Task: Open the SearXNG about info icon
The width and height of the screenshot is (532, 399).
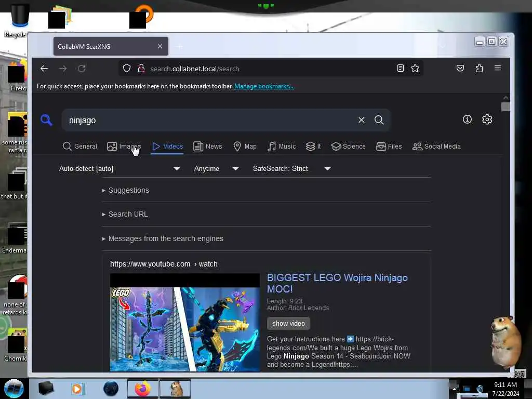Action: (x=467, y=119)
